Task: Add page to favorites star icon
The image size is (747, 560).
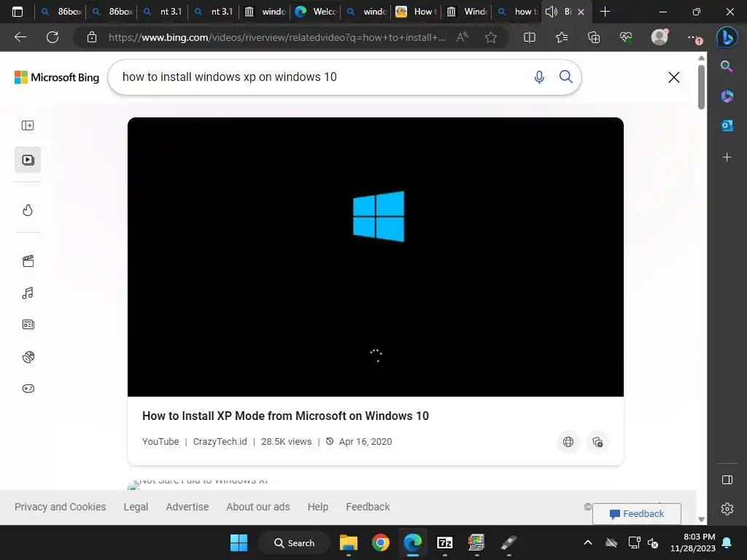Action: [491, 37]
